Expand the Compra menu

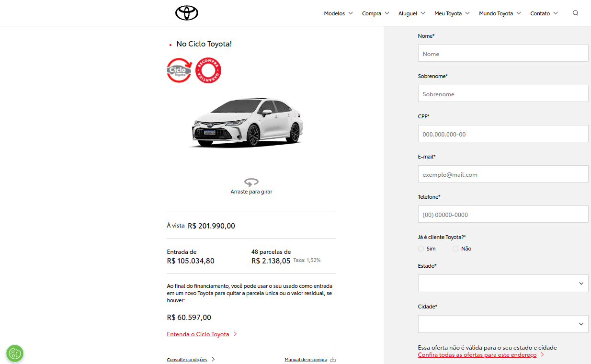pos(375,13)
